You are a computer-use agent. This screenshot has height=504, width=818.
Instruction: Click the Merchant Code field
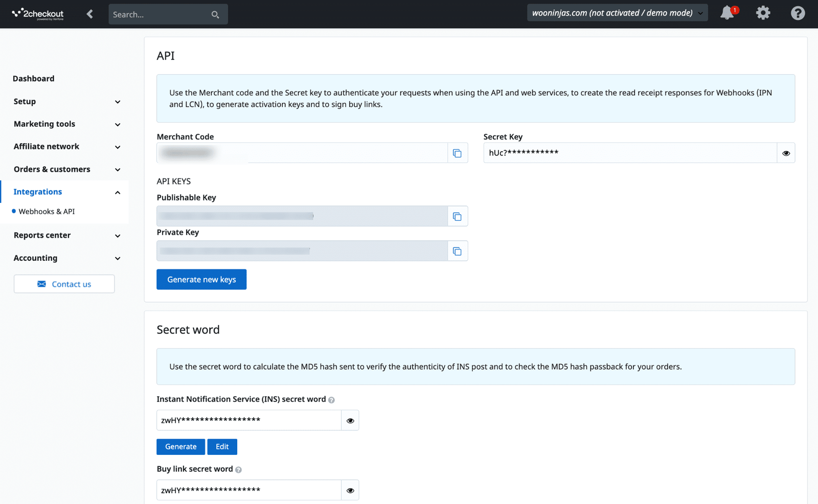click(302, 153)
